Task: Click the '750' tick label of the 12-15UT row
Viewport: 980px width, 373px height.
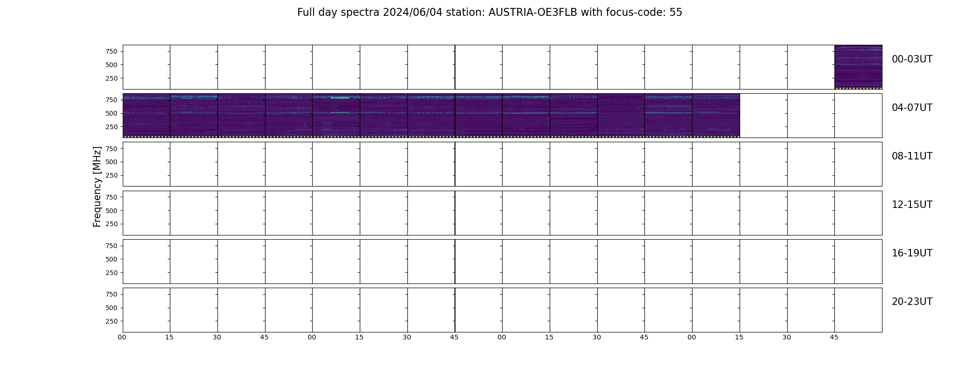Action: point(112,197)
